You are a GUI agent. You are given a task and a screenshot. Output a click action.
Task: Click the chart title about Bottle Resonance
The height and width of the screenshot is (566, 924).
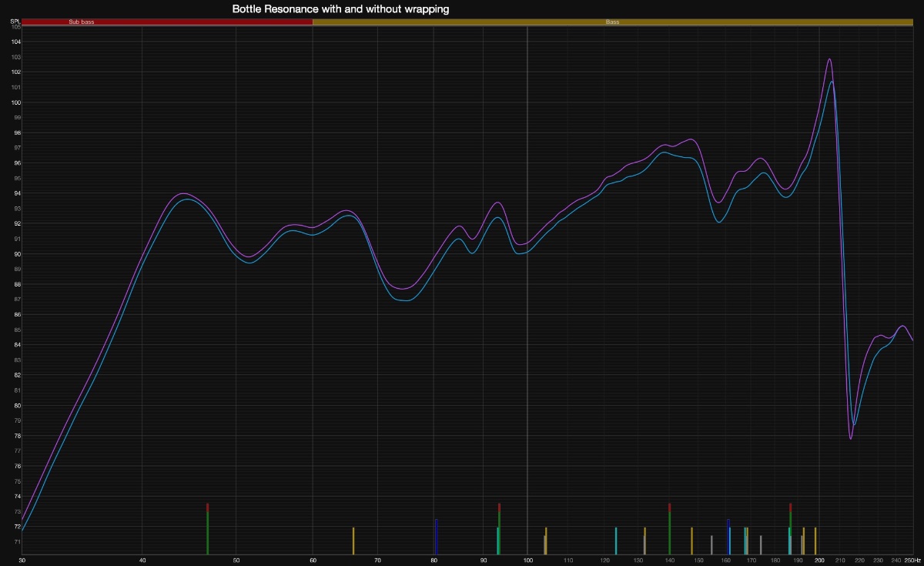pos(341,9)
